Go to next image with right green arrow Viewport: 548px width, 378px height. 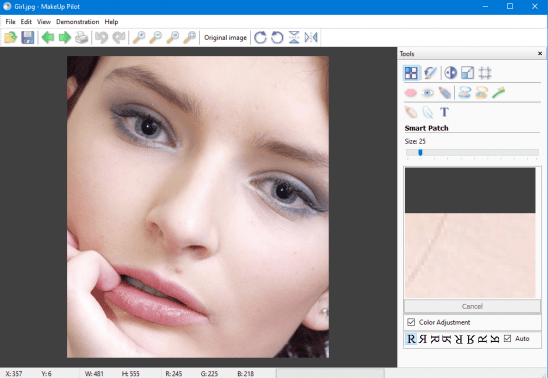click(65, 37)
